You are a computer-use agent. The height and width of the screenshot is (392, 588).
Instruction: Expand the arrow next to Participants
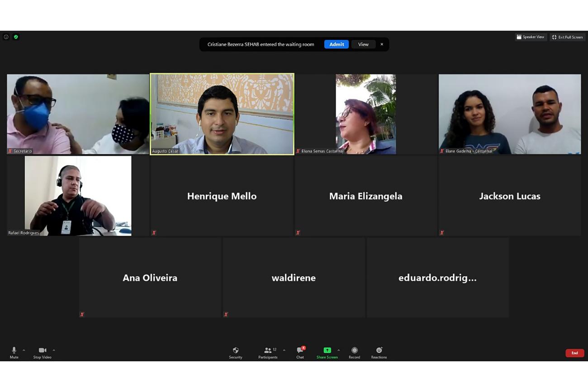click(284, 350)
